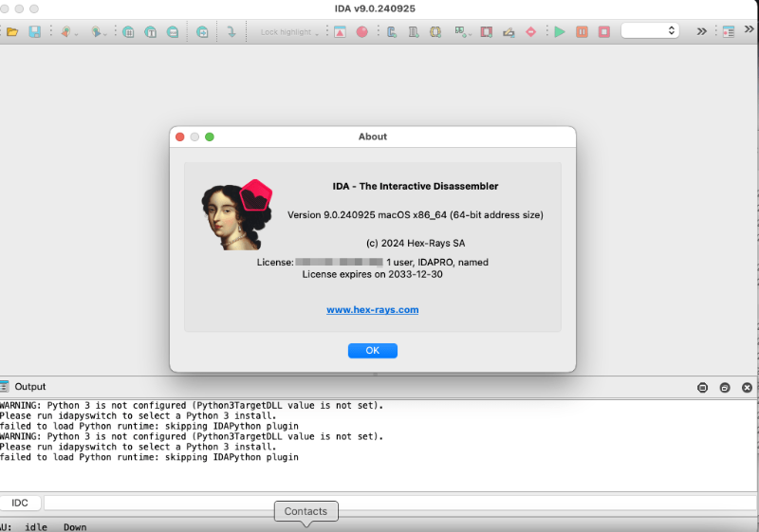Open the jump forward history dropdown arrow
This screenshot has width=759, height=532.
pos(105,34)
